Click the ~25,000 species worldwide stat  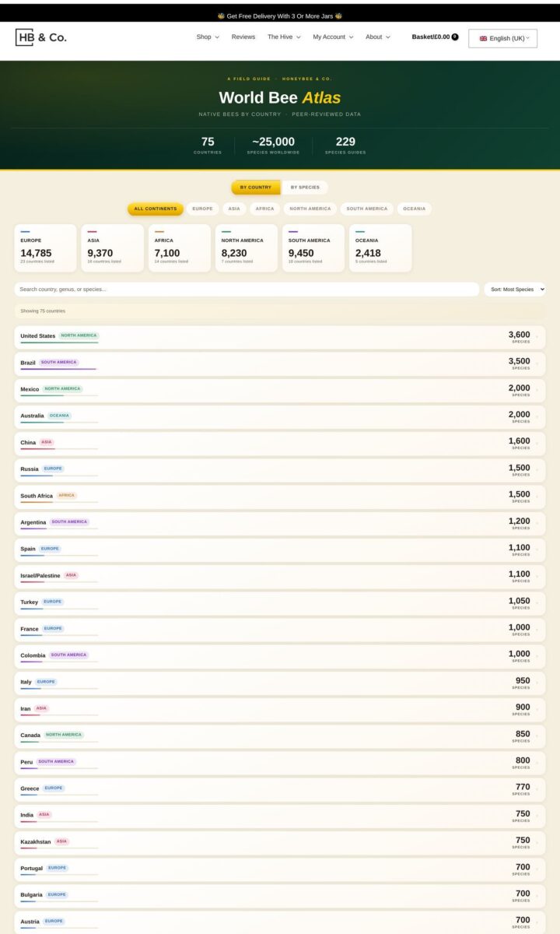point(273,145)
